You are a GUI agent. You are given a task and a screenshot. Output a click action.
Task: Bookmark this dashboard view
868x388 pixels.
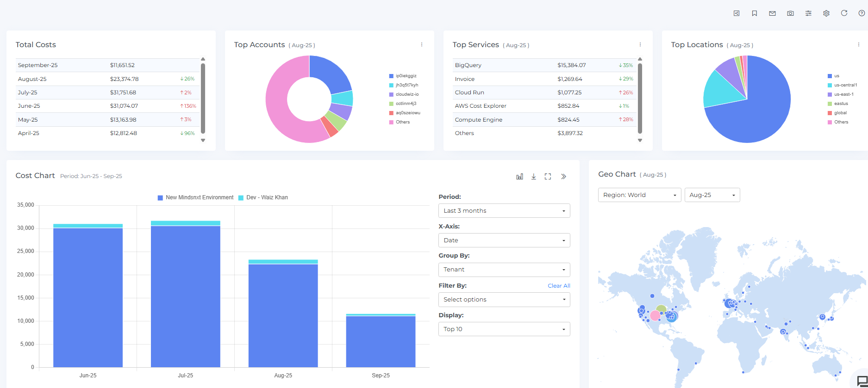[x=755, y=13]
